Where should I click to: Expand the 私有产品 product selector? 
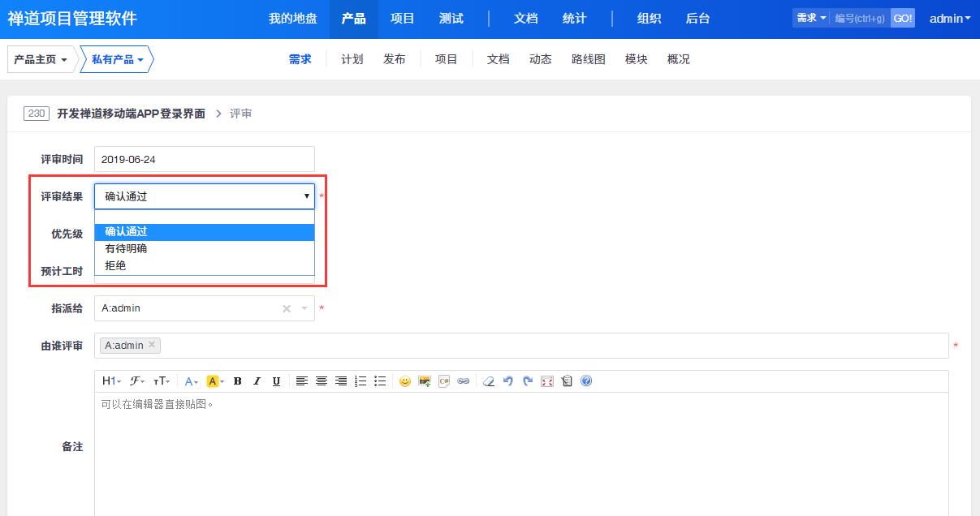click(116, 58)
